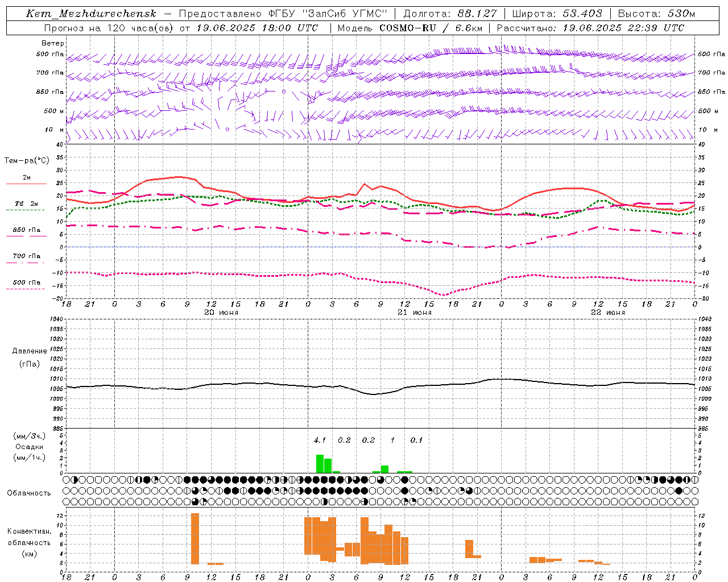
Task: Select the Долгота: 88.127 value
Action: point(450,14)
